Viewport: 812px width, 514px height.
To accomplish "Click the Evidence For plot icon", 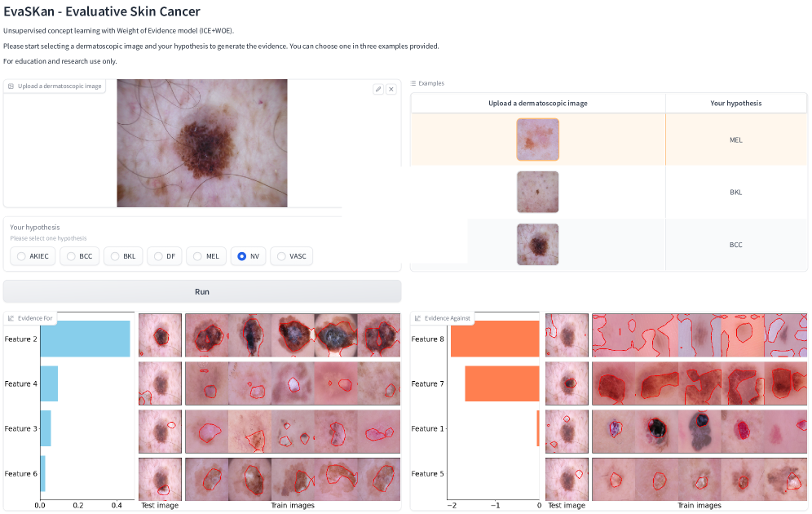I will click(x=11, y=318).
